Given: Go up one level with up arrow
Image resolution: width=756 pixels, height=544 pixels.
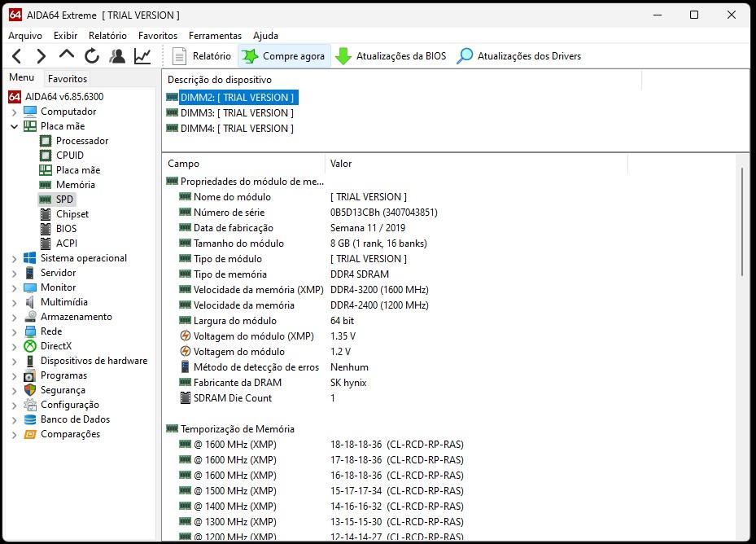Looking at the screenshot, I should (67, 55).
